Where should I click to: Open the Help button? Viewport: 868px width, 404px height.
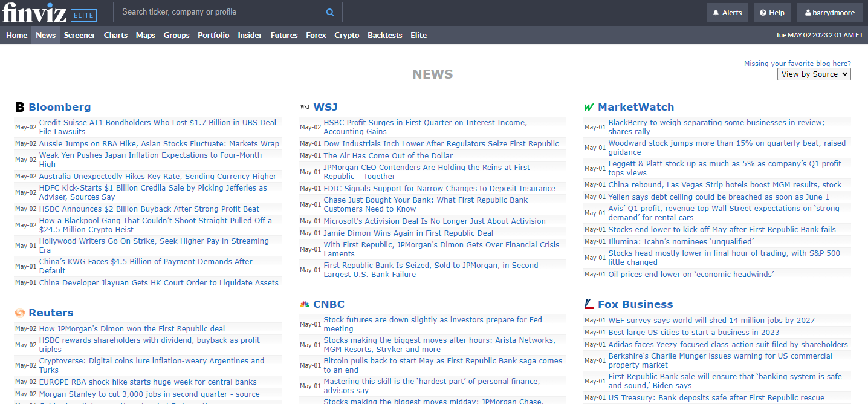coord(772,13)
